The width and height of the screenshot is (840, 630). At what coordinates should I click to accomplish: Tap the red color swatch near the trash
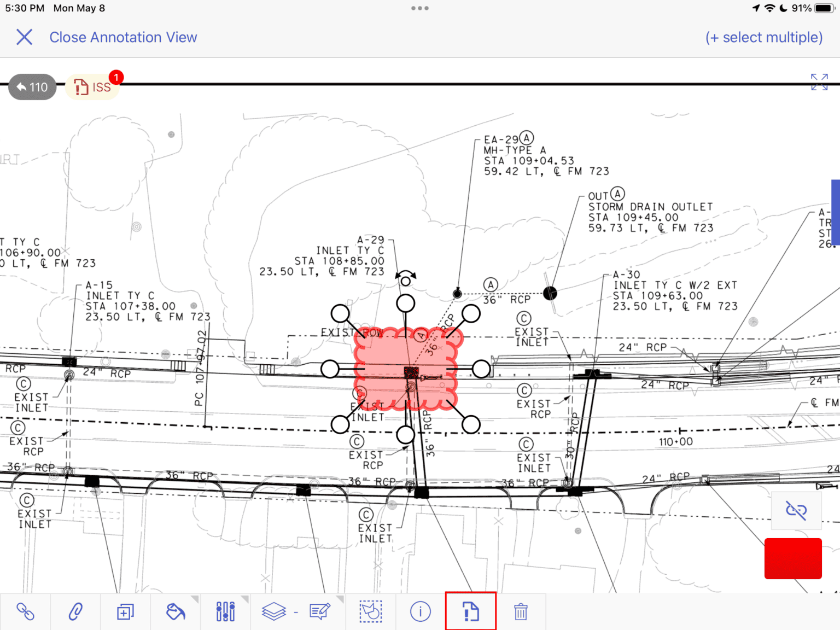pyautogui.click(x=792, y=558)
